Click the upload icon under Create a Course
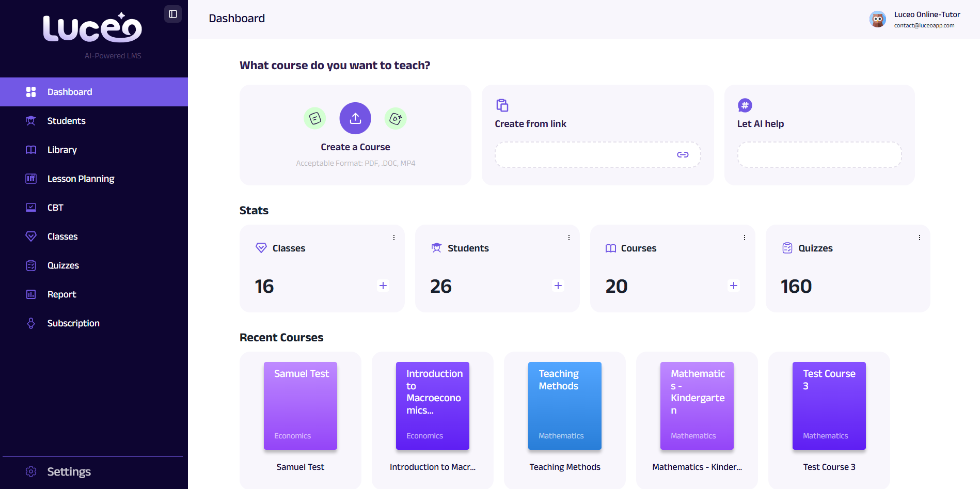This screenshot has width=980, height=489. click(x=355, y=118)
